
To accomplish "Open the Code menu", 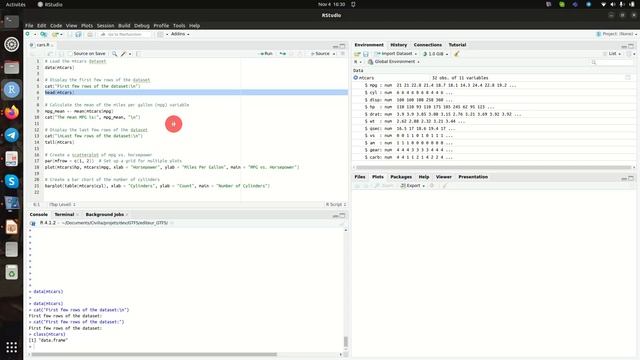I will (x=56, y=25).
